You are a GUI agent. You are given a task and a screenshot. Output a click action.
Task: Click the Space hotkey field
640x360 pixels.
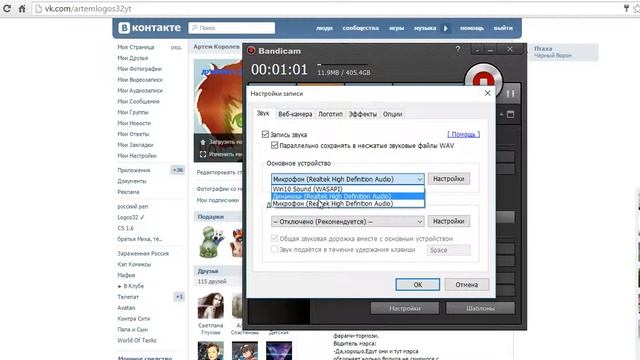(x=449, y=250)
